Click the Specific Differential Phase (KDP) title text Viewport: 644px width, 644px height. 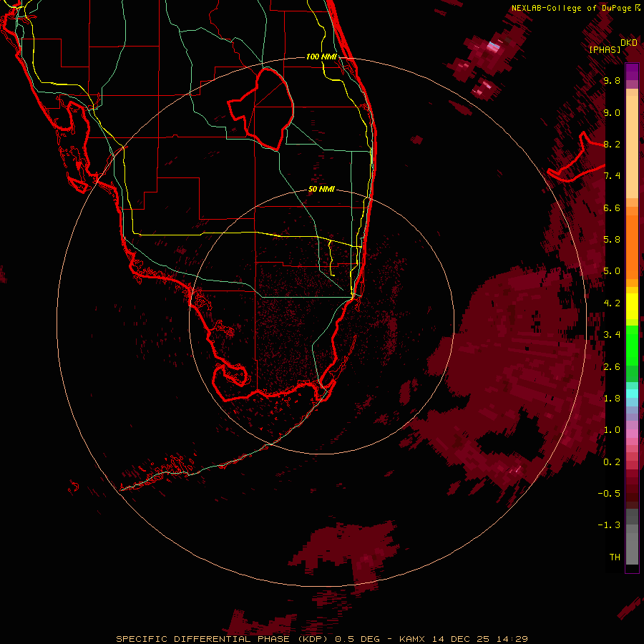(222, 639)
